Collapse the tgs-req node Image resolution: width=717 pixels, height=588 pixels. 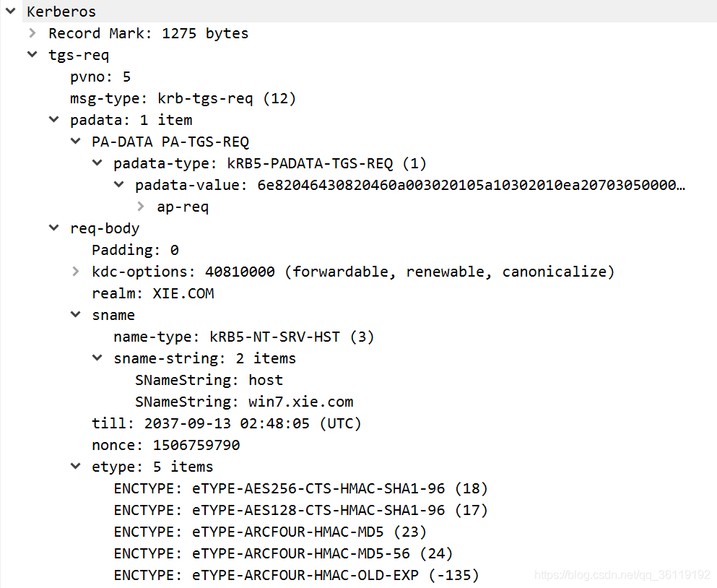tap(32, 54)
